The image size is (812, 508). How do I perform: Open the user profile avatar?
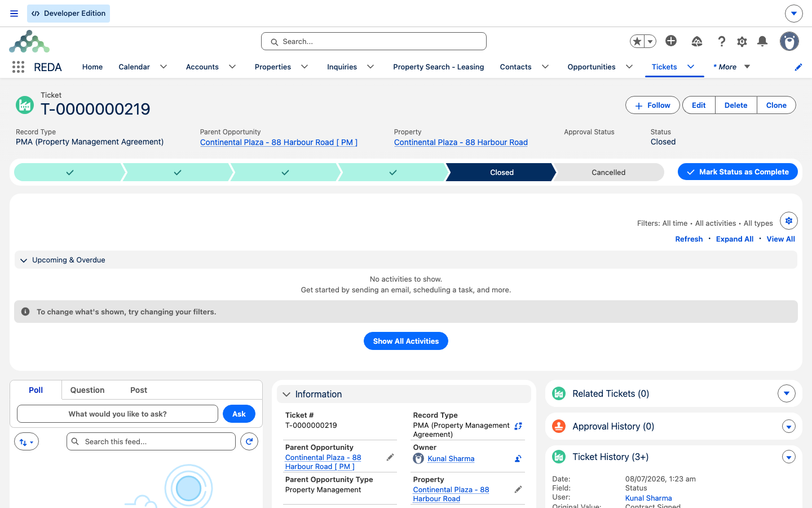789,41
